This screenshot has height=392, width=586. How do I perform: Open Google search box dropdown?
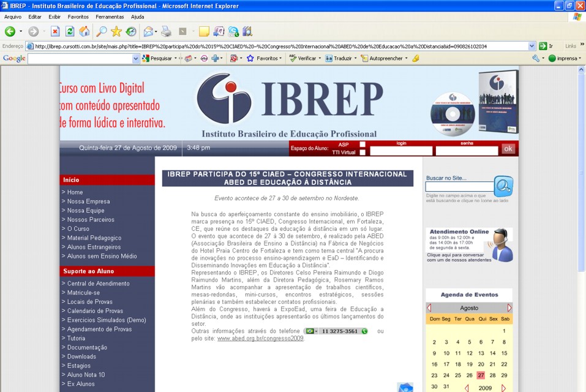(136, 58)
